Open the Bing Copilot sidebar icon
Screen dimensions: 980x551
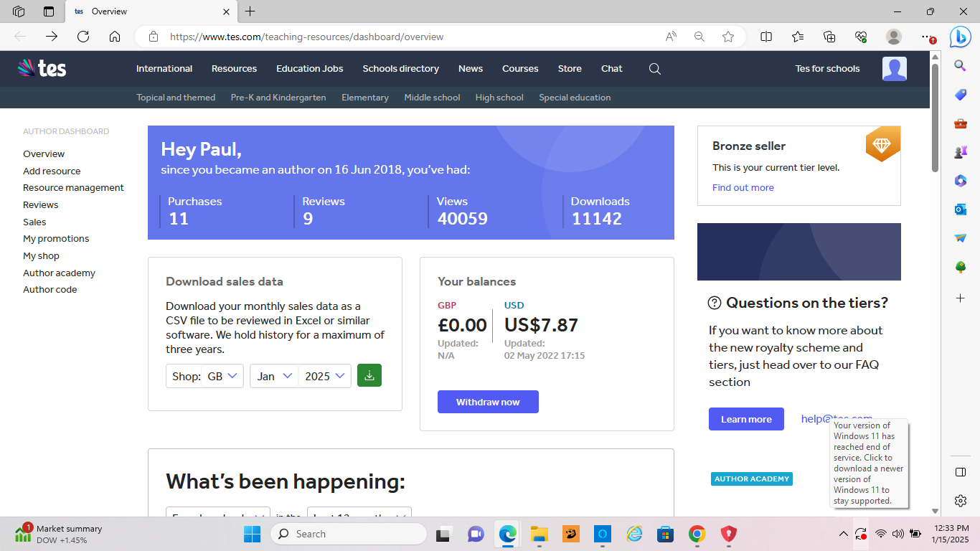pyautogui.click(x=960, y=37)
